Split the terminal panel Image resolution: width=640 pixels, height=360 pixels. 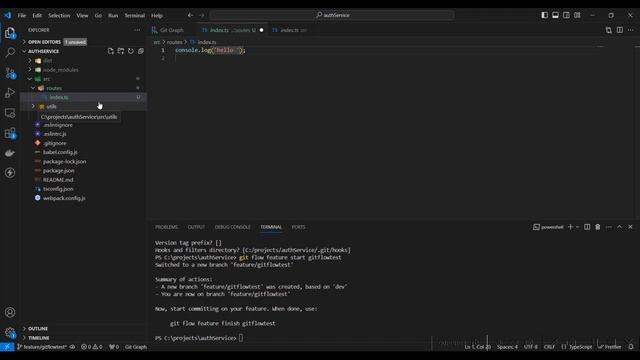[587, 227]
